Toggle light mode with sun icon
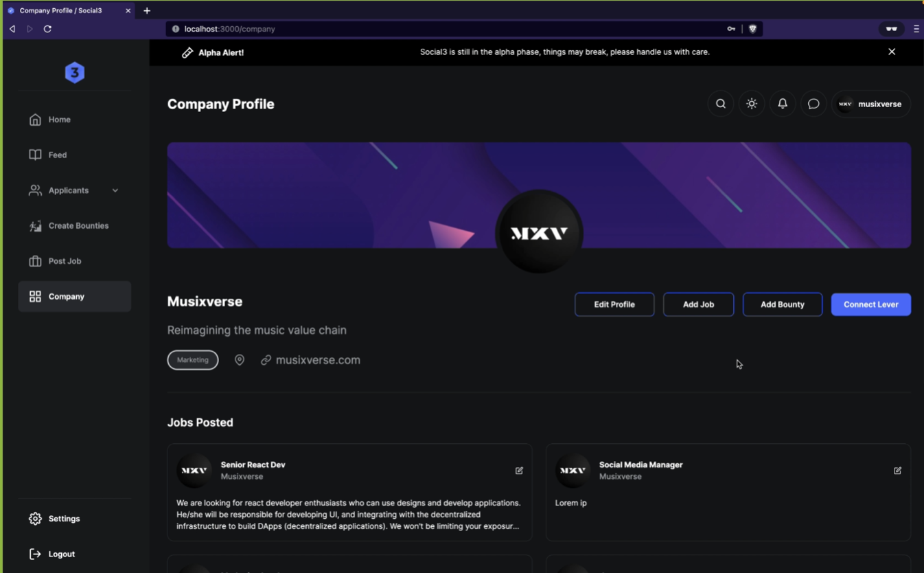This screenshot has width=924, height=573. (x=752, y=104)
